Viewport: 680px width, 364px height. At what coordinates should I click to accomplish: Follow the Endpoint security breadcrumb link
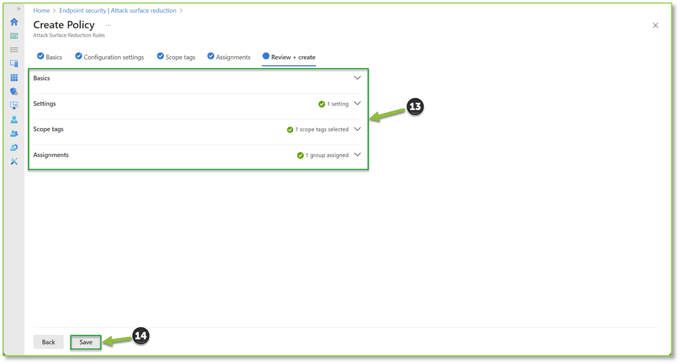point(118,10)
